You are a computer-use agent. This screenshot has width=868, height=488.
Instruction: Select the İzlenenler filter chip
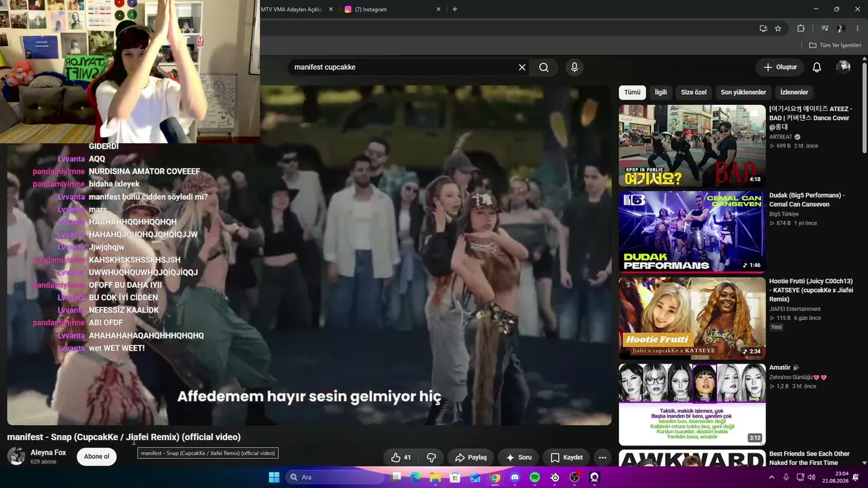(x=794, y=92)
